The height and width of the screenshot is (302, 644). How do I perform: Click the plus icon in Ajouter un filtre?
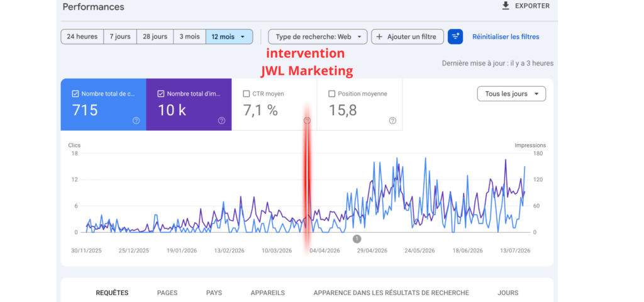[x=379, y=36]
